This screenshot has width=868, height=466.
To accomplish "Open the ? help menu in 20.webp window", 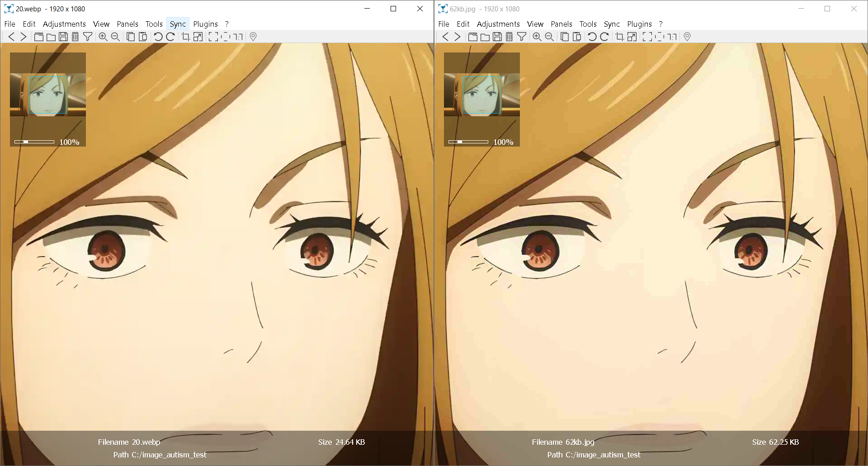I will tap(227, 24).
